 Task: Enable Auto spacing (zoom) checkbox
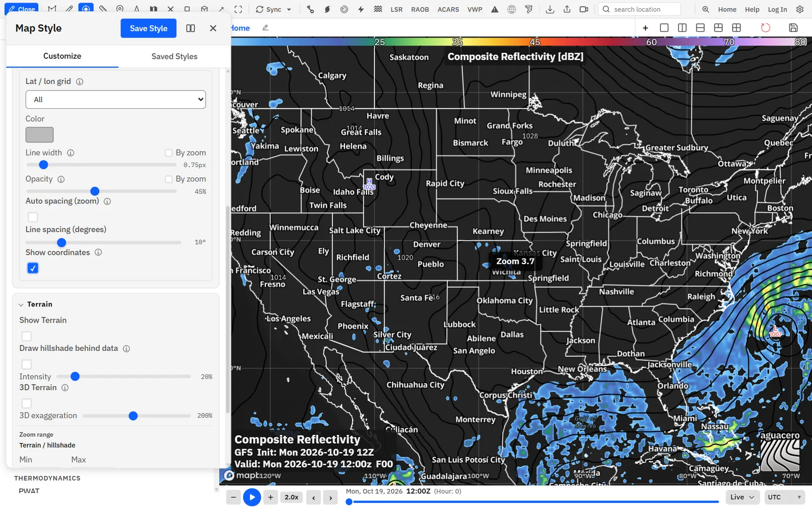tap(32, 217)
